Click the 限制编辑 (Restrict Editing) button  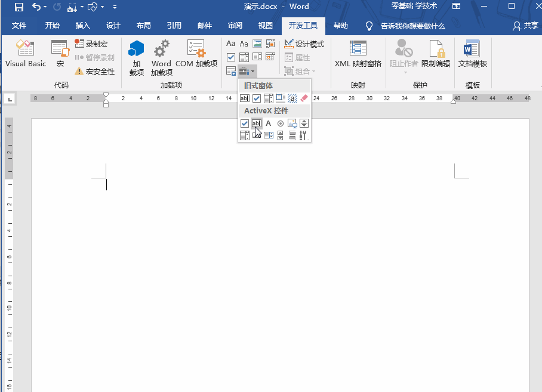coord(436,55)
